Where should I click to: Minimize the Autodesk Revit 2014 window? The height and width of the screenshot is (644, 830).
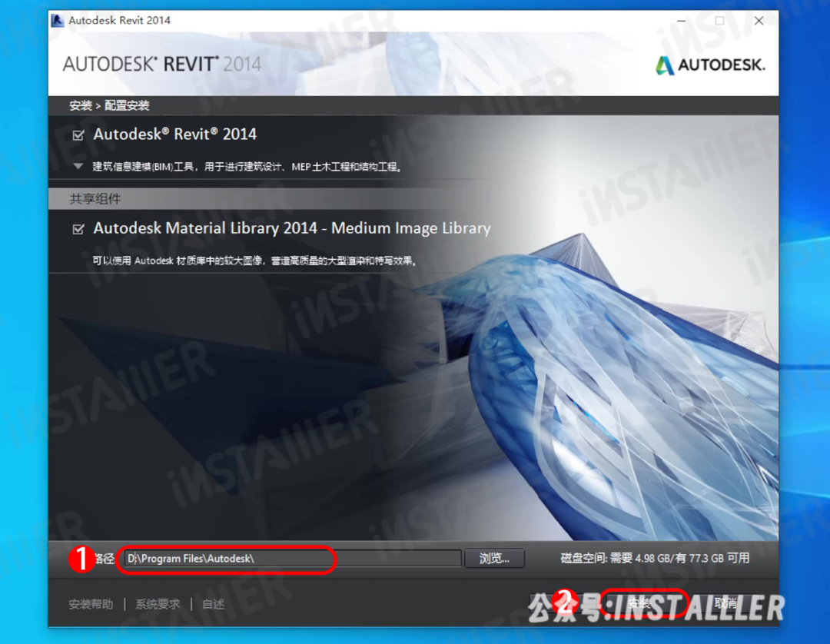(x=681, y=21)
